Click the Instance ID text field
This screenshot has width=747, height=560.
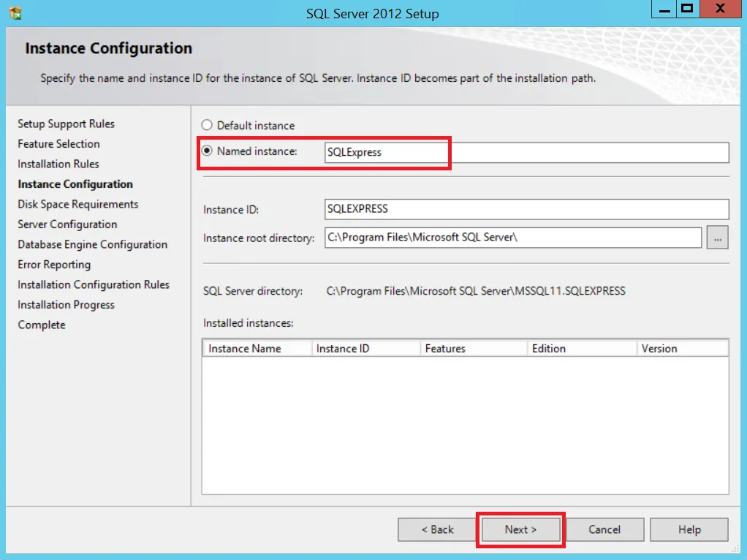[526, 209]
